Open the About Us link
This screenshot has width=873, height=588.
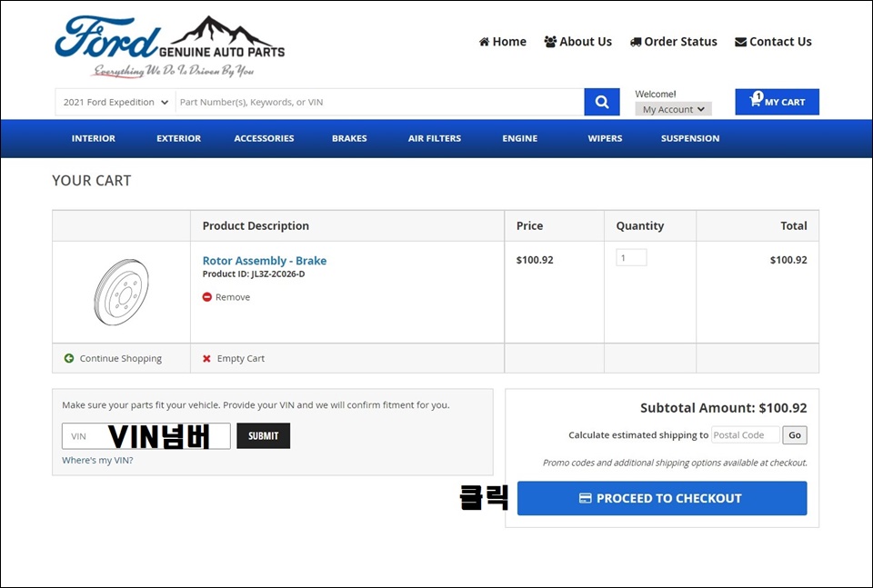coord(578,42)
